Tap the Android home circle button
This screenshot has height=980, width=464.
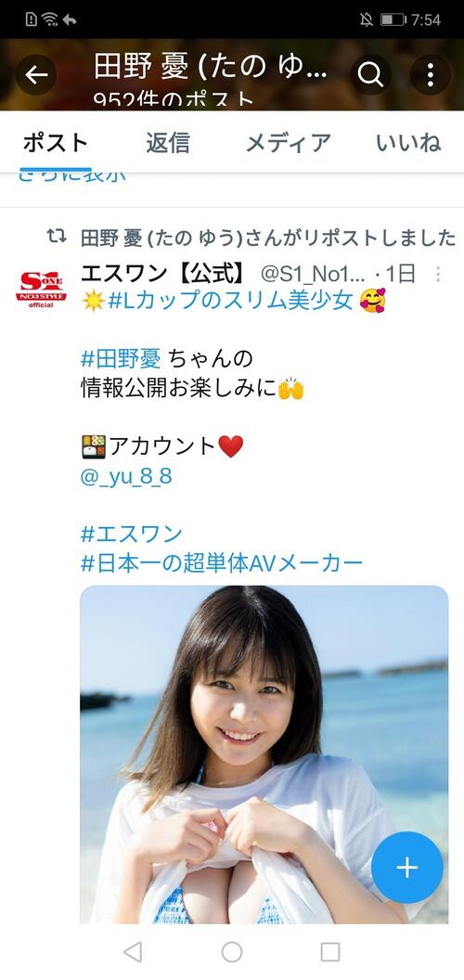pyautogui.click(x=232, y=952)
